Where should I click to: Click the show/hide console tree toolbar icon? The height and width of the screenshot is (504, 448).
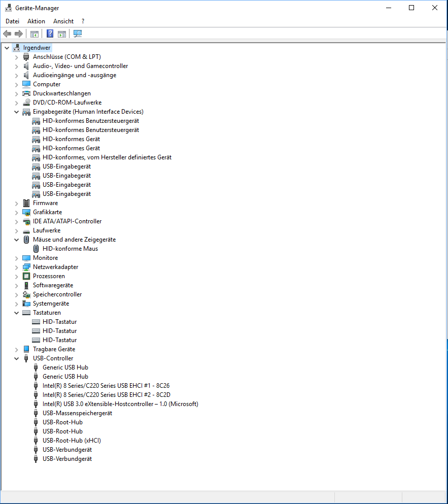[x=35, y=34]
